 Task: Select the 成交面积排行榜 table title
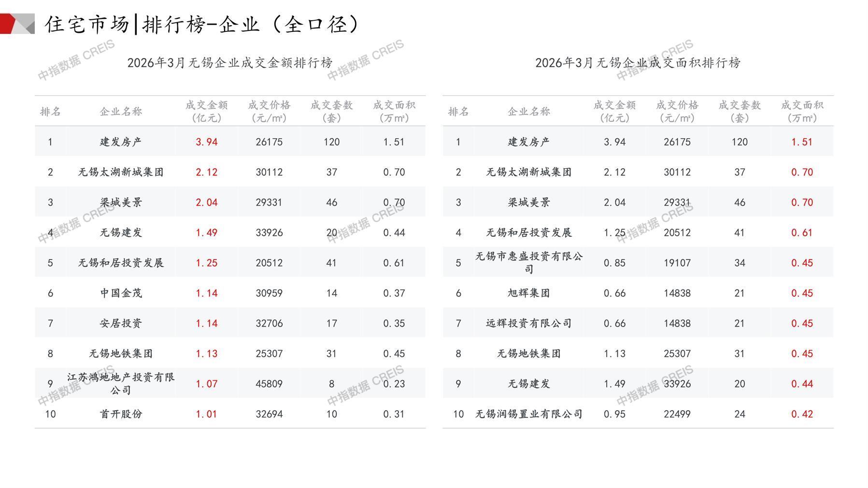[638, 63]
